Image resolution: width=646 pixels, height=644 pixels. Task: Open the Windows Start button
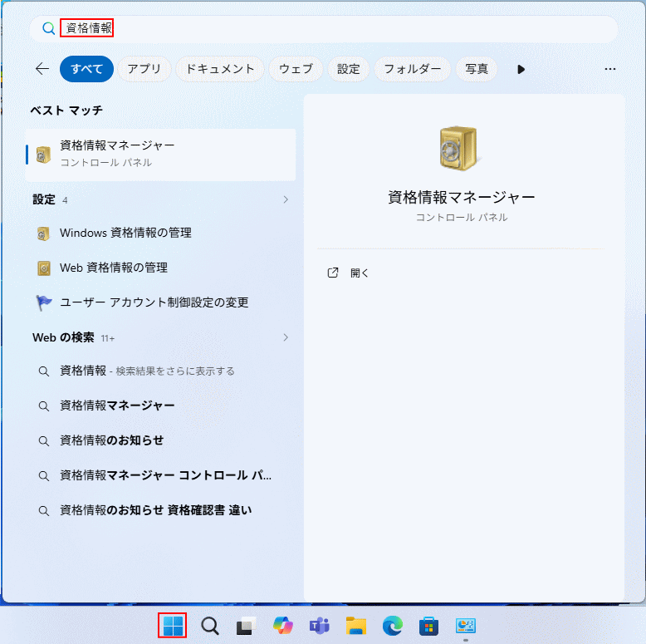tap(173, 626)
